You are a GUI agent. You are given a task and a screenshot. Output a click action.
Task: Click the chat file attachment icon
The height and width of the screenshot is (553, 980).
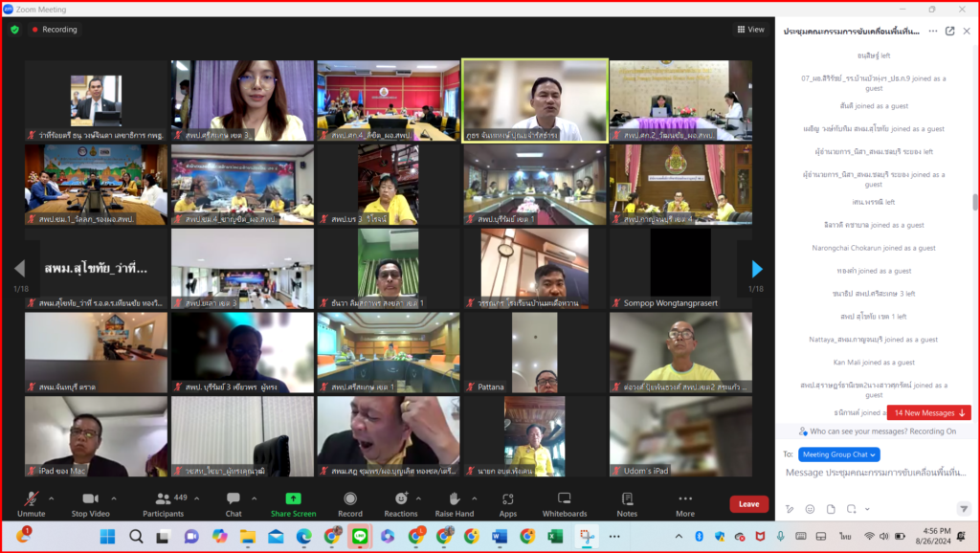pos(830,509)
